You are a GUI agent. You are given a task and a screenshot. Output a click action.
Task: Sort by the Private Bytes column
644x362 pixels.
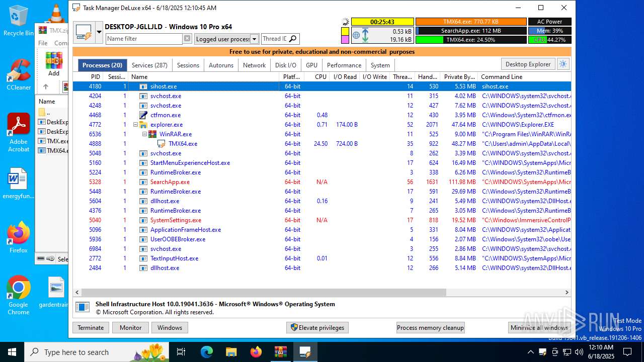(x=459, y=77)
